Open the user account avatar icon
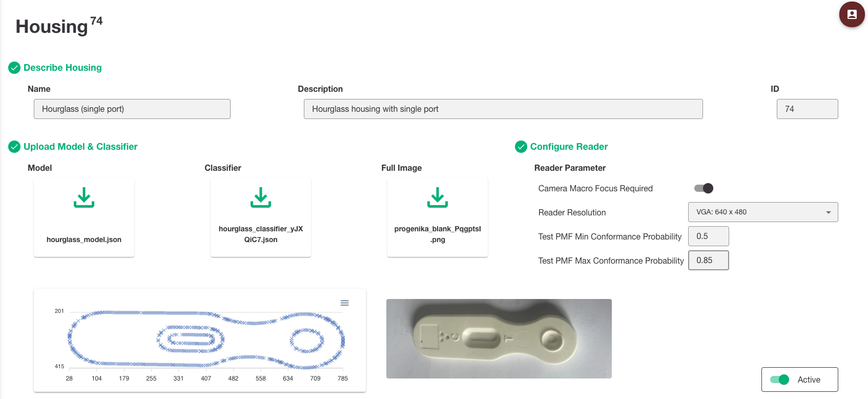 click(x=852, y=14)
